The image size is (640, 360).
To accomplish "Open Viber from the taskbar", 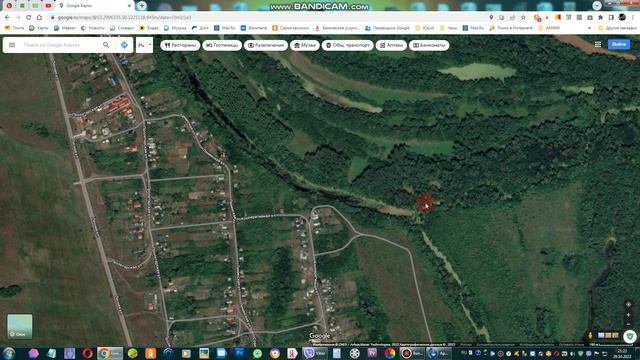I will 315,353.
